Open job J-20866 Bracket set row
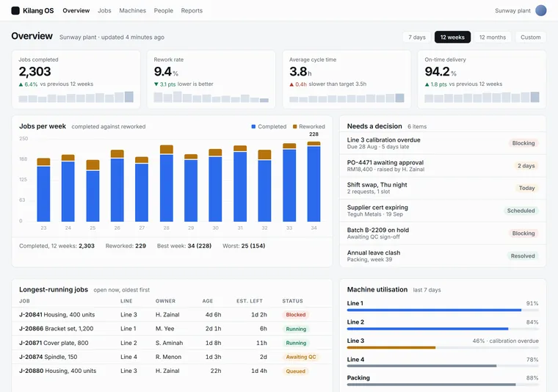558x392 pixels. pyautogui.click(x=172, y=329)
